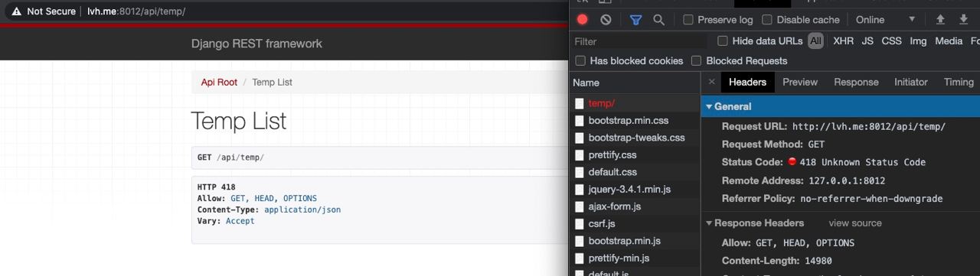The height and width of the screenshot is (276, 980).
Task: Click the HTTP 418 response line
Action: click(217, 187)
